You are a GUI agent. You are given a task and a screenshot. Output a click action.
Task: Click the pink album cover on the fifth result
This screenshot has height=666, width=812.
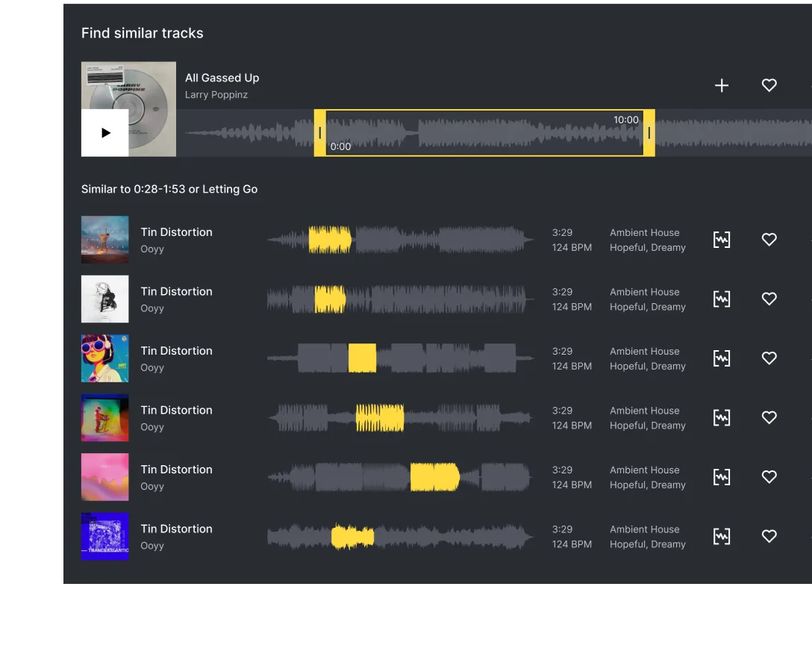pyautogui.click(x=104, y=476)
